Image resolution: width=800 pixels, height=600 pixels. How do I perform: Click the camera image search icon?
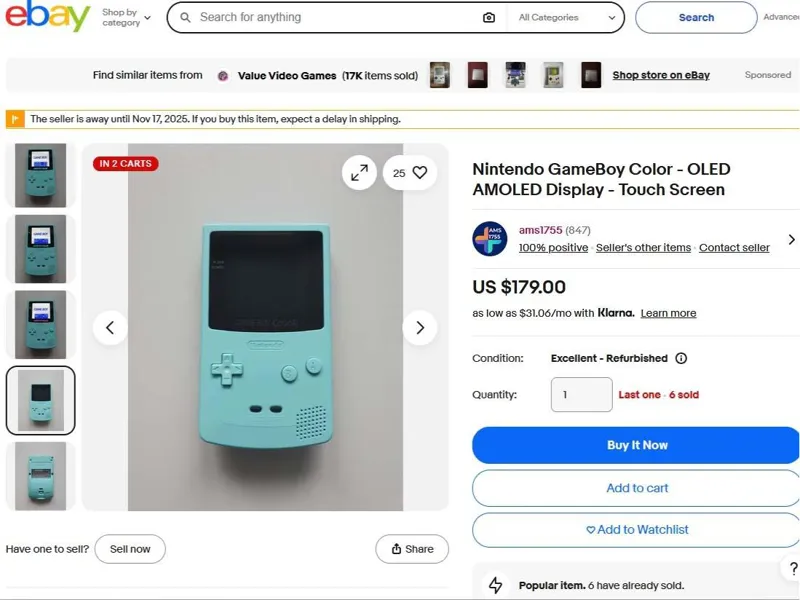[488, 18]
